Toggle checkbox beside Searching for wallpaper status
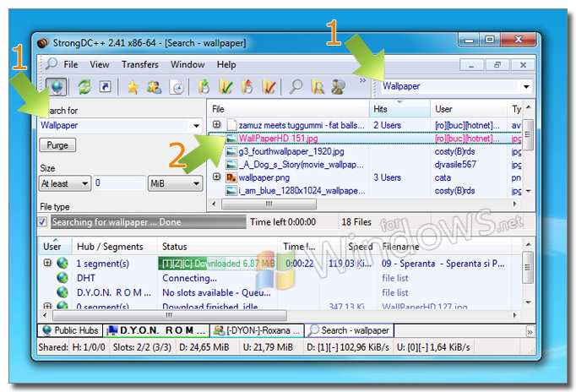 [x=42, y=222]
